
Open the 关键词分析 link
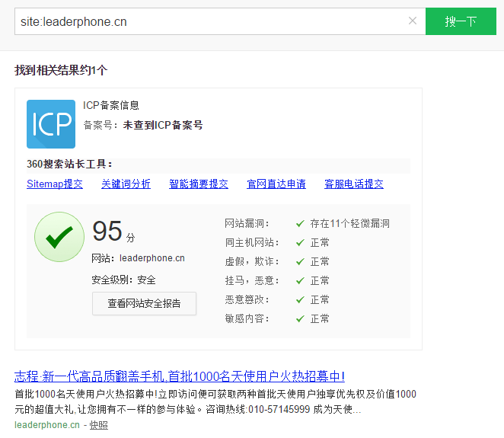tap(126, 184)
